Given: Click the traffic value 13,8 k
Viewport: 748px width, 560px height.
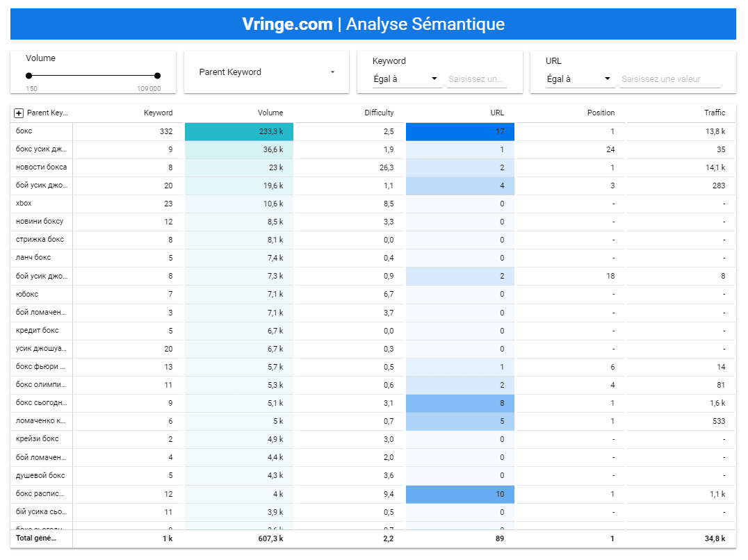Looking at the screenshot, I should pyautogui.click(x=715, y=131).
